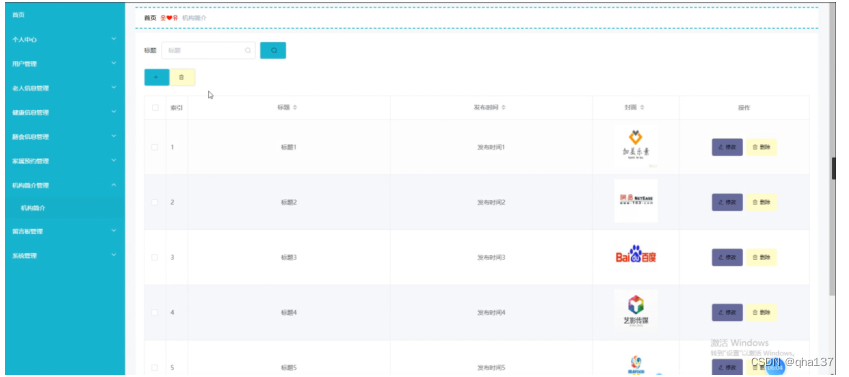
Task: Click the 发布时间4 cell
Action: click(491, 313)
